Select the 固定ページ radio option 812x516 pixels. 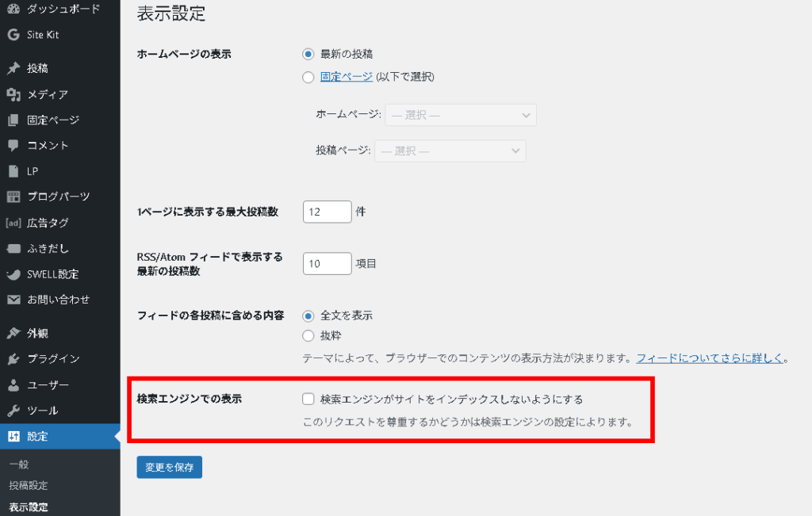(x=308, y=78)
